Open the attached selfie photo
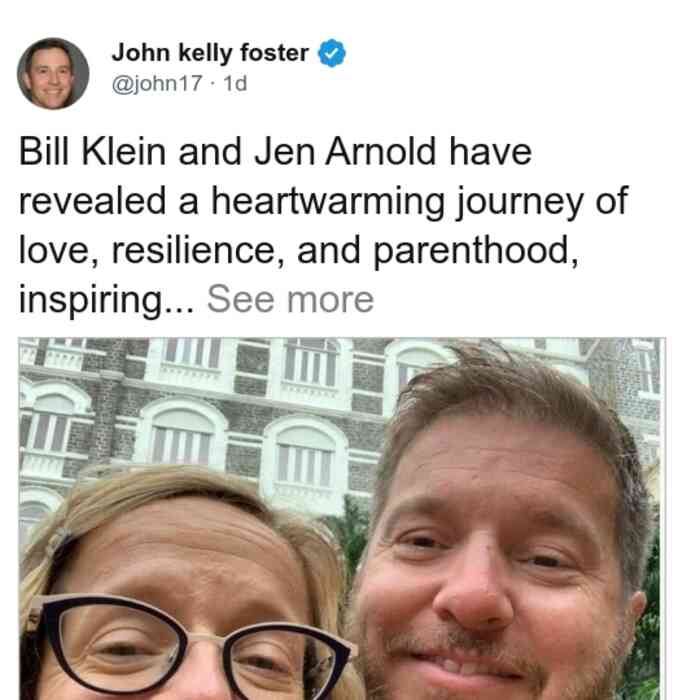The image size is (700, 700). 342,519
